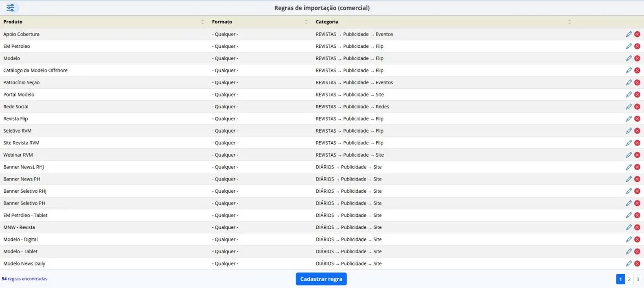Go to page 3 of results
Screen dimensions: 644x288
tap(638, 279)
